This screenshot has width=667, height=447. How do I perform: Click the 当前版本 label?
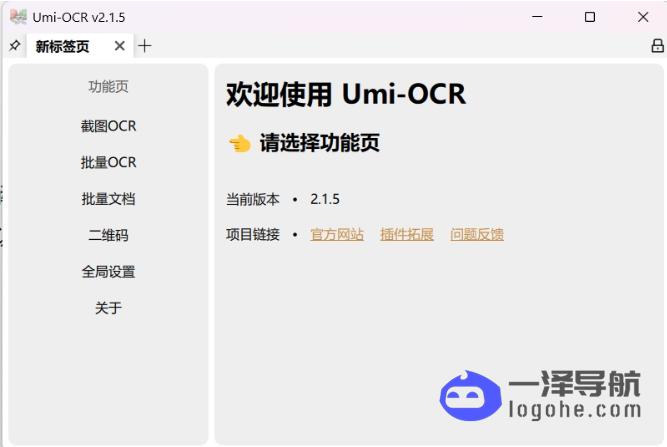(x=253, y=199)
